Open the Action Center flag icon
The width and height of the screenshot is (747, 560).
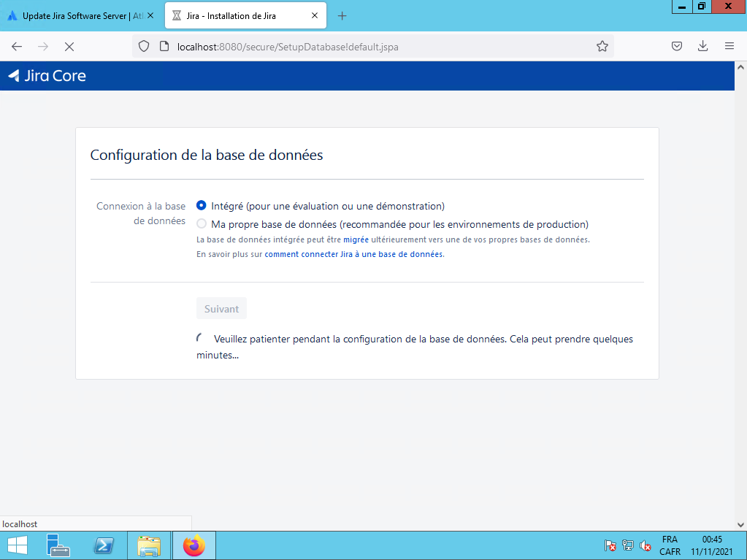tap(610, 545)
